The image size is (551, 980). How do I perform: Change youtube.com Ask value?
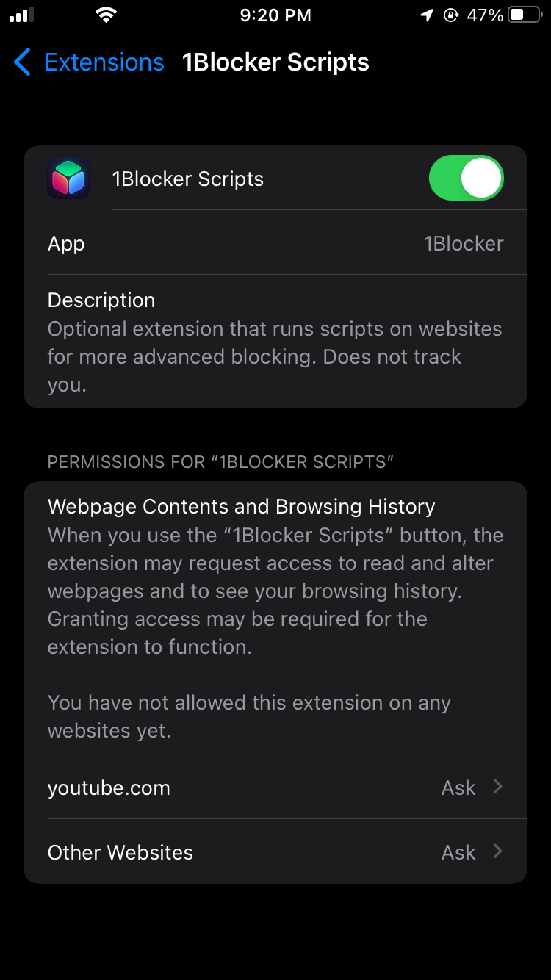click(458, 788)
